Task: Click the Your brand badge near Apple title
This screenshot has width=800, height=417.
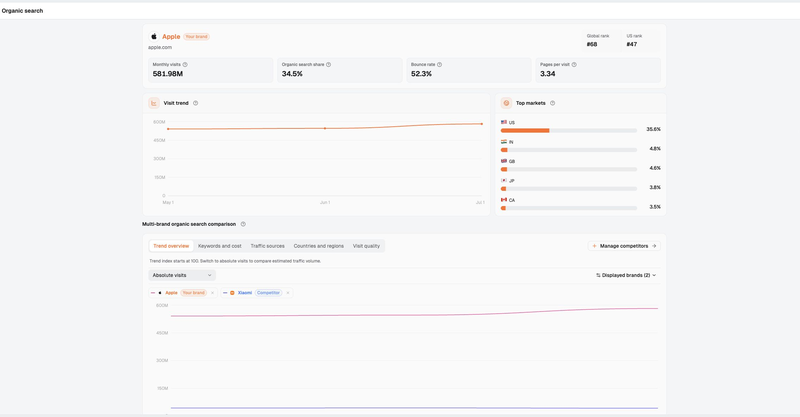Action: coord(196,37)
